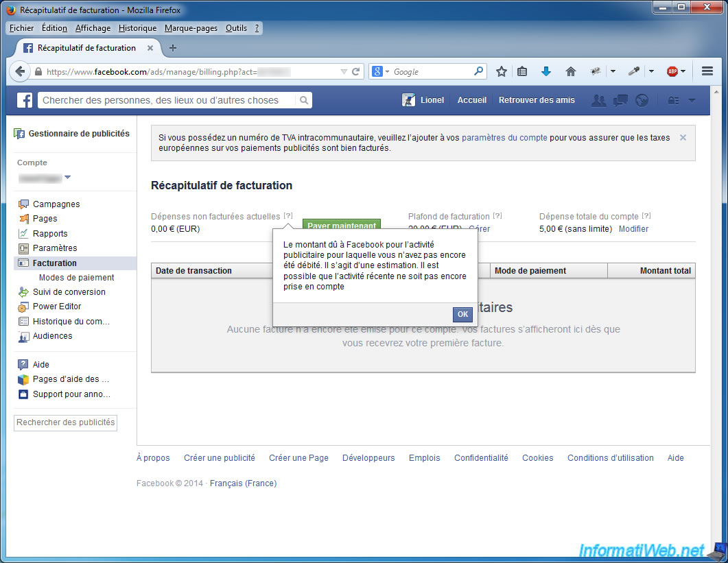Expand the Compte account selector dropdown
This screenshot has height=563, width=728.
point(67,178)
